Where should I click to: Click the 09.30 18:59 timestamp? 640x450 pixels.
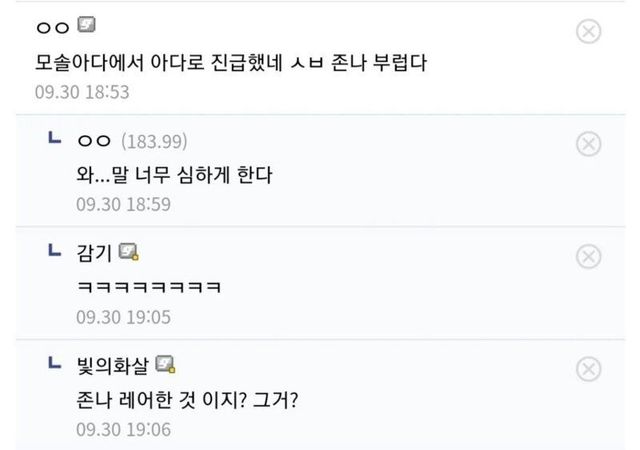pos(124,204)
